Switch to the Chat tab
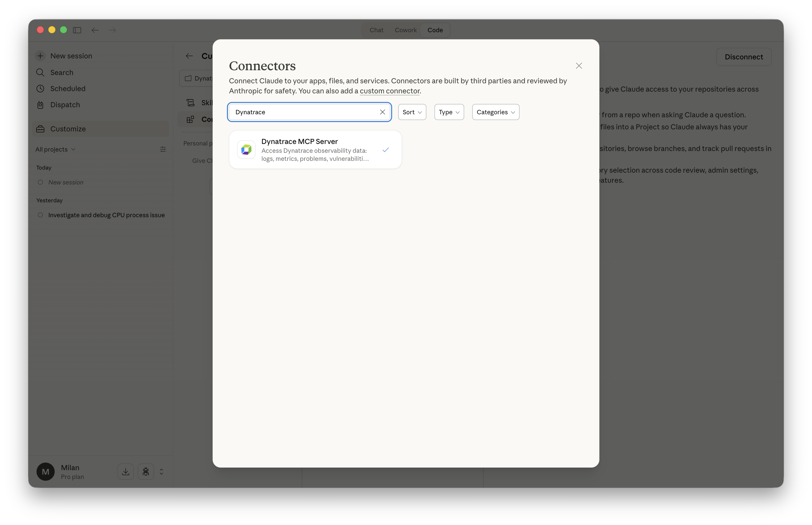This screenshot has width=812, height=525. 376,30
